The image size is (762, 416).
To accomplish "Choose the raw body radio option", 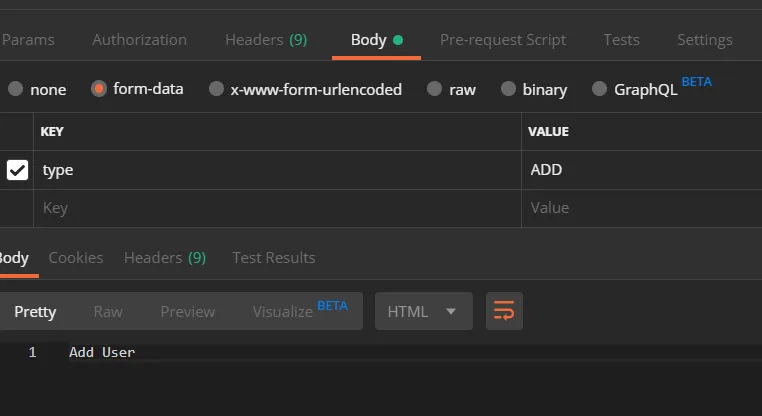I will [434, 89].
